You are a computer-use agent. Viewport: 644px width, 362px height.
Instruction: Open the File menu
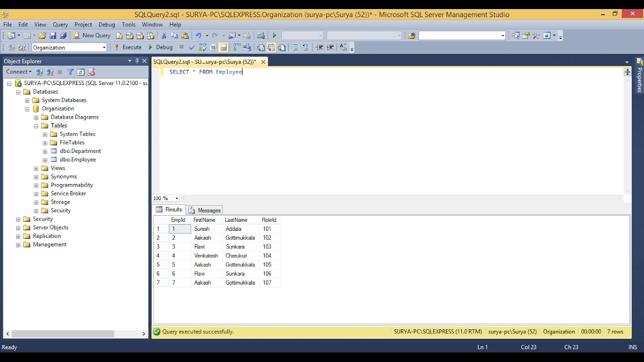click(x=8, y=24)
